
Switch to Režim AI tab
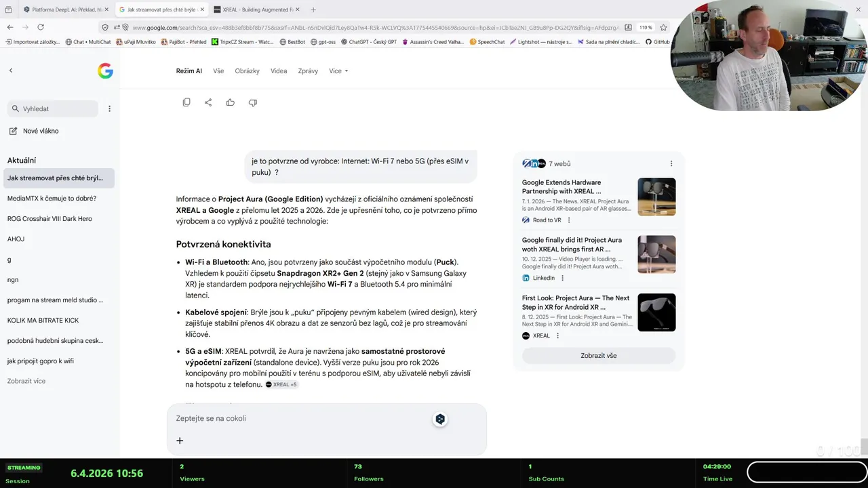click(x=189, y=70)
